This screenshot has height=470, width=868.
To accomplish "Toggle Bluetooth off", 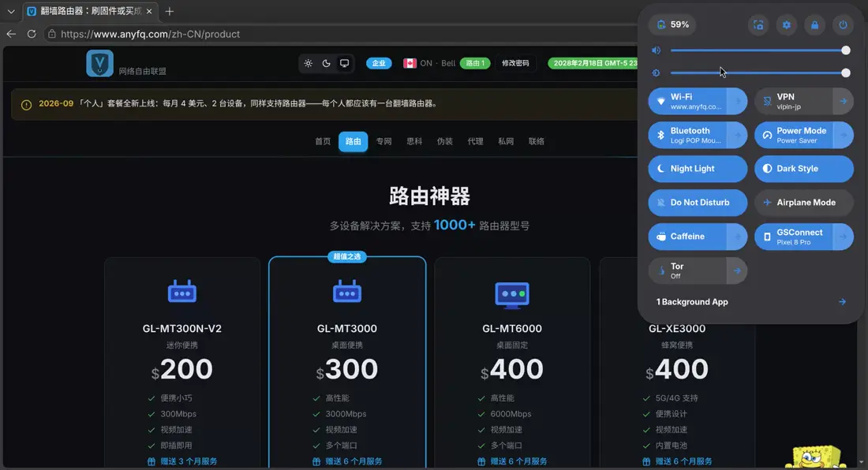I will pos(688,135).
